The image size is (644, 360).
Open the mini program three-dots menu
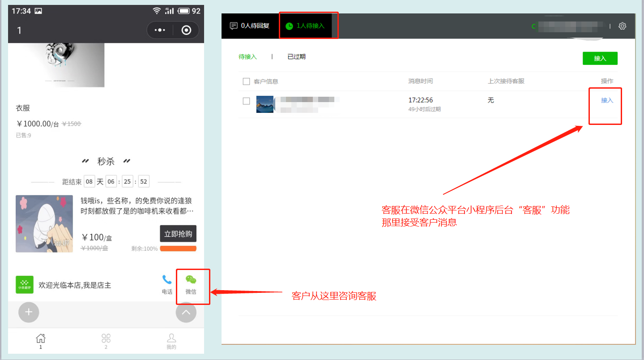click(x=160, y=30)
